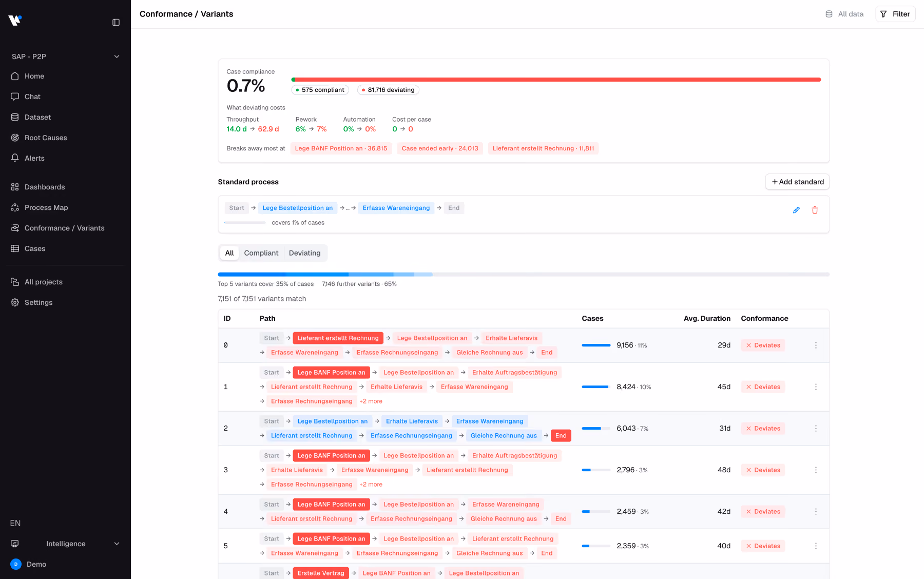The width and height of the screenshot is (924, 579).
Task: Click the Demo user avatar
Action: coord(16,564)
